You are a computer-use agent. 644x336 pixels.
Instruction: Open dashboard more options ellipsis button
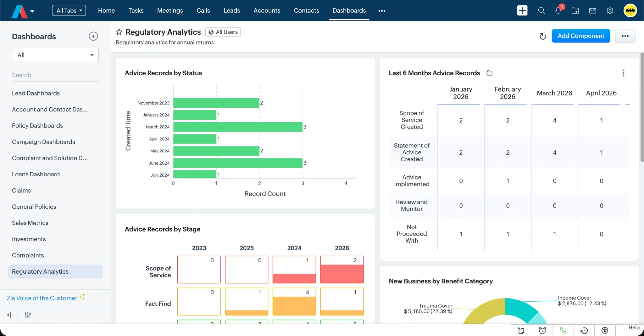(625, 36)
